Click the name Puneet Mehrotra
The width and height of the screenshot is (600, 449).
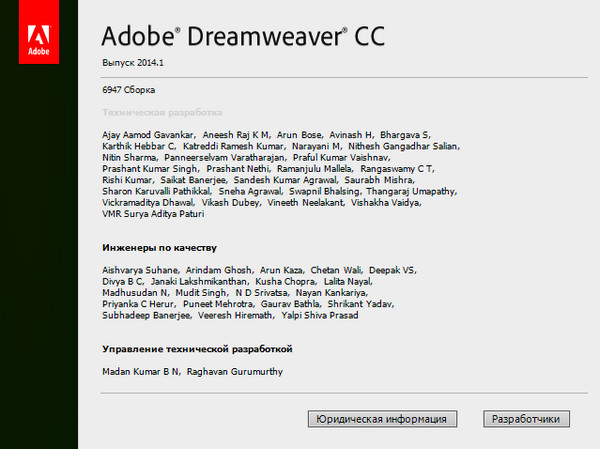coord(218,304)
